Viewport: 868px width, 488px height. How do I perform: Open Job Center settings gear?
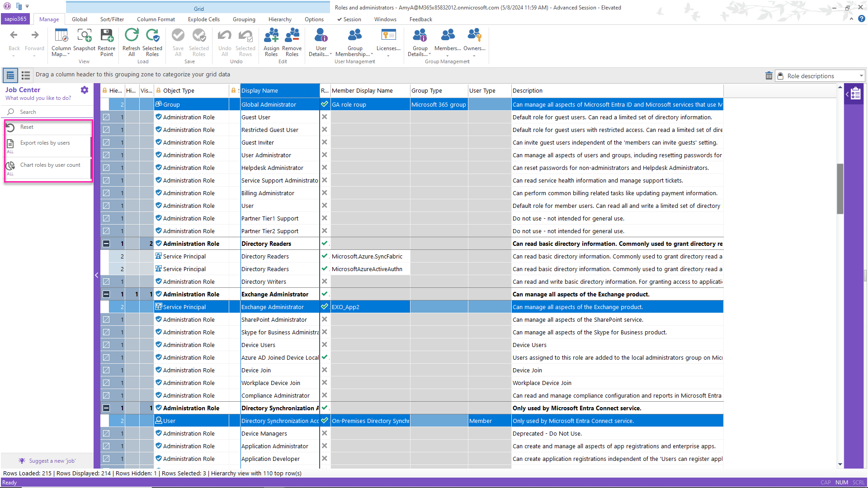(85, 90)
